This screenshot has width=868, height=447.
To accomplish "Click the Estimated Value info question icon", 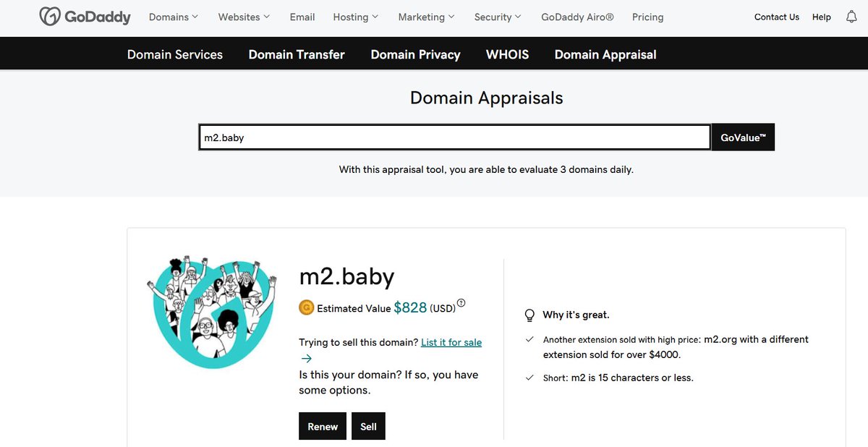I will [x=461, y=304].
